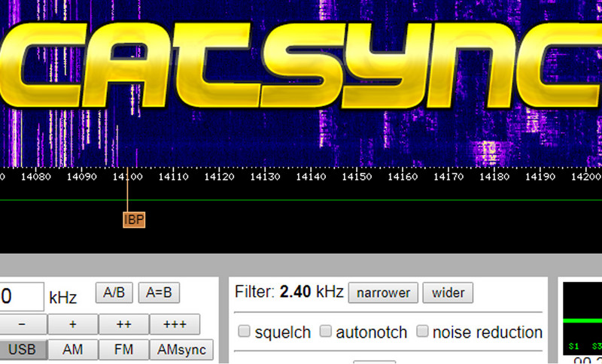602x364 pixels.
Task: Select USB mode
Action: click(x=23, y=350)
